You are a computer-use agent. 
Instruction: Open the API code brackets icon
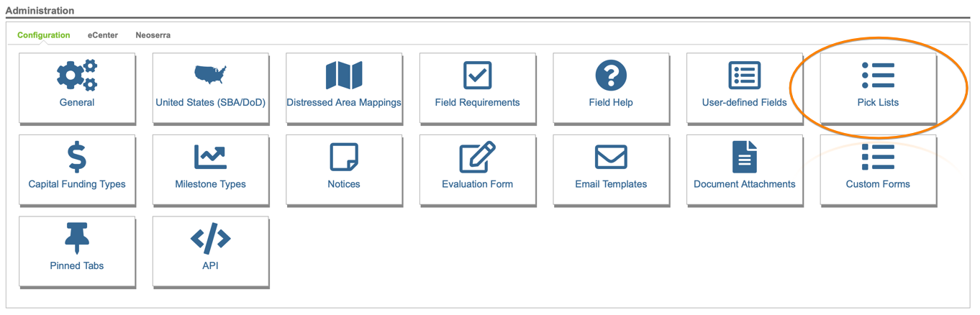click(x=210, y=238)
